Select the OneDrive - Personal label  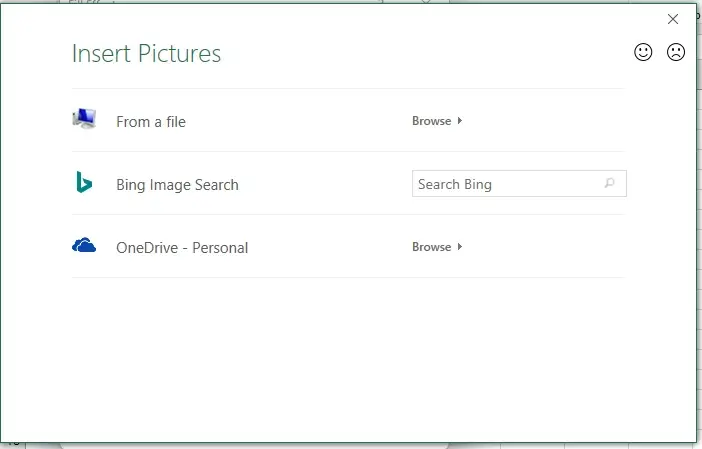182,248
